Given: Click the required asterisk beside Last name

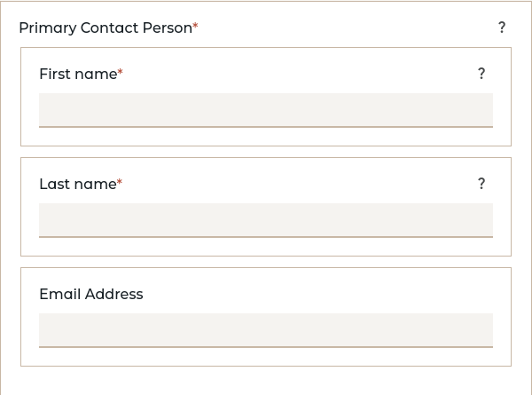Looking at the screenshot, I should pos(120,183).
